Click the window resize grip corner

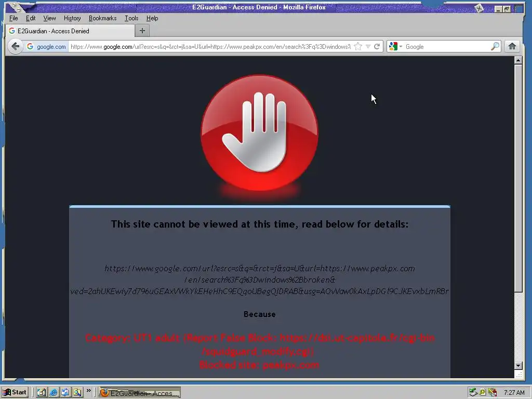coord(518,375)
